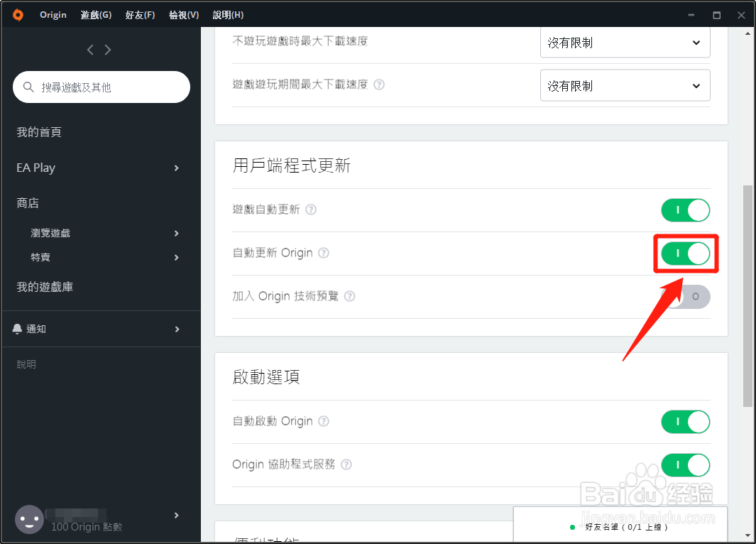Click scrollbar up arrow
This screenshot has height=544, width=756.
pos(747,34)
